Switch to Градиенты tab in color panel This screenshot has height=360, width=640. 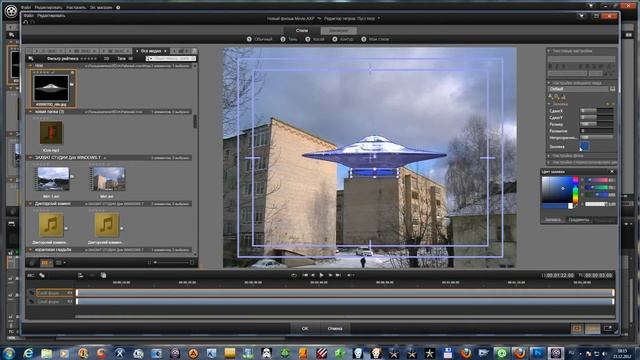(579, 220)
